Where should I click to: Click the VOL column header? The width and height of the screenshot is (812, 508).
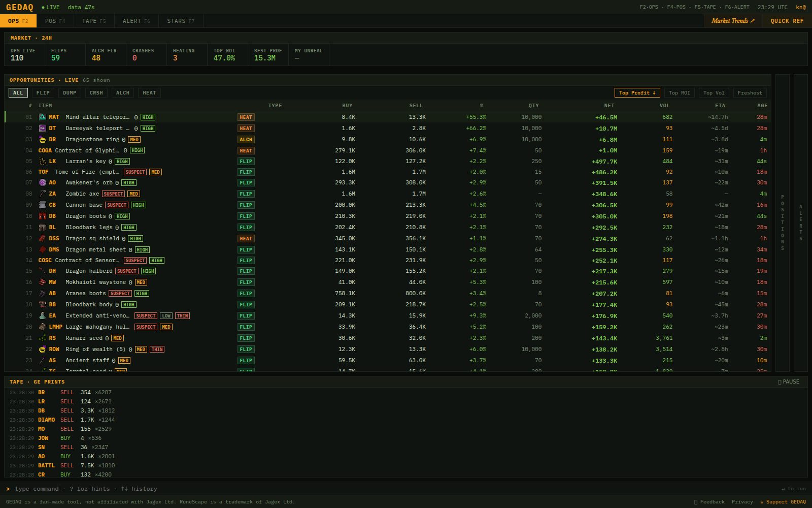click(x=664, y=106)
